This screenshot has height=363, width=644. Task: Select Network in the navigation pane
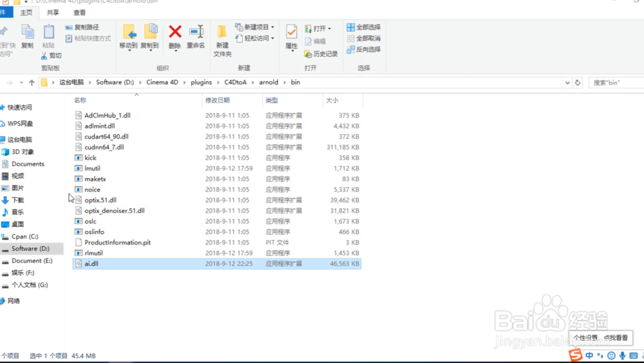click(13, 301)
